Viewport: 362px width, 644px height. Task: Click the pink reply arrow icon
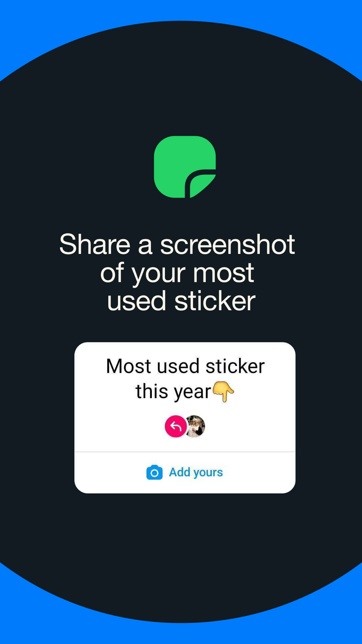pos(176,426)
